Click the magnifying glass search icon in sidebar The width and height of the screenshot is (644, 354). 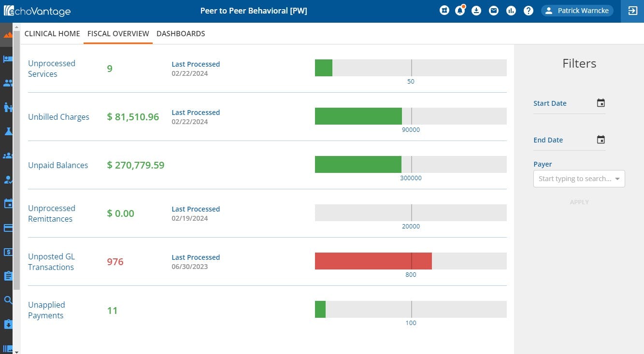point(8,300)
